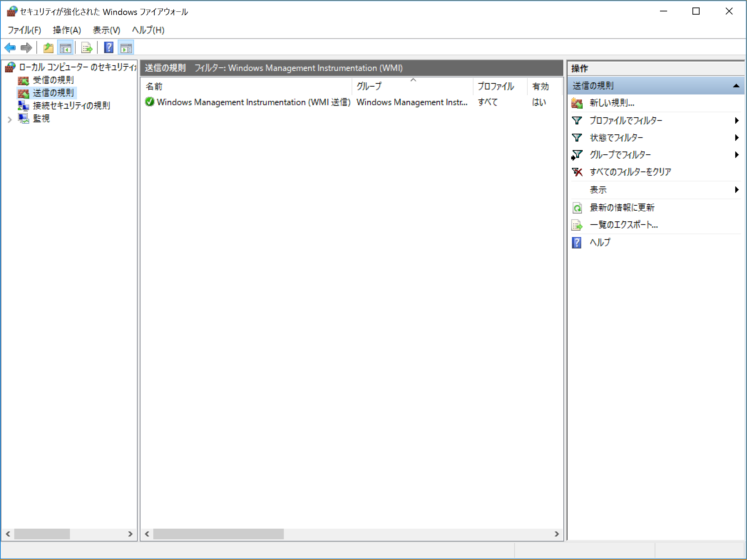Click the Up one level folder icon
The image size is (747, 560).
tap(48, 47)
